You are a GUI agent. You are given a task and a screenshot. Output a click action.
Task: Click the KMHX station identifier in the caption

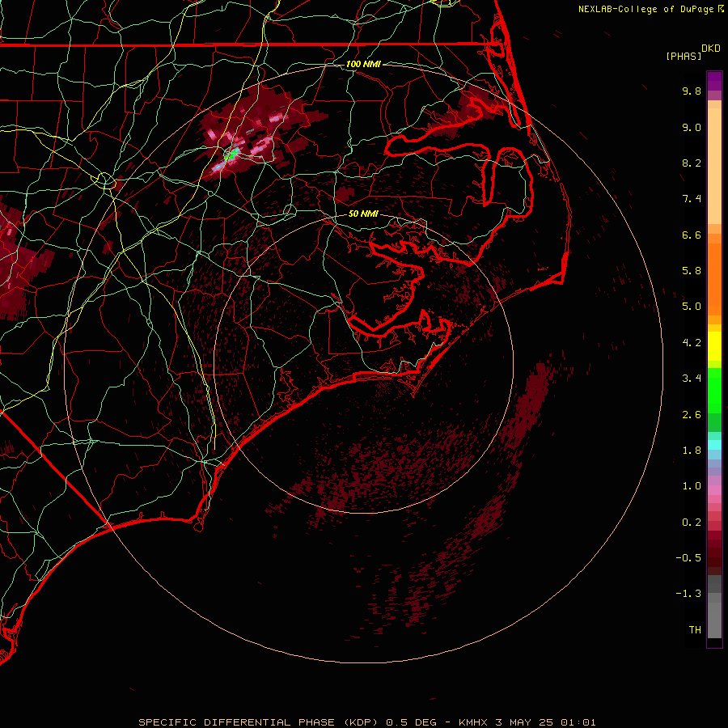473,722
